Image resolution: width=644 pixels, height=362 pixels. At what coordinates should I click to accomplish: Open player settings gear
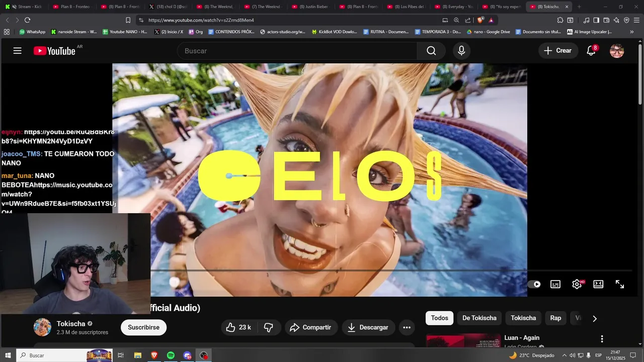577,284
